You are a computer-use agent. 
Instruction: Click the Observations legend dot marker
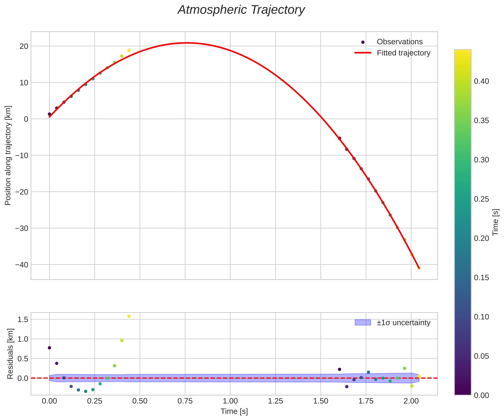[x=363, y=42]
